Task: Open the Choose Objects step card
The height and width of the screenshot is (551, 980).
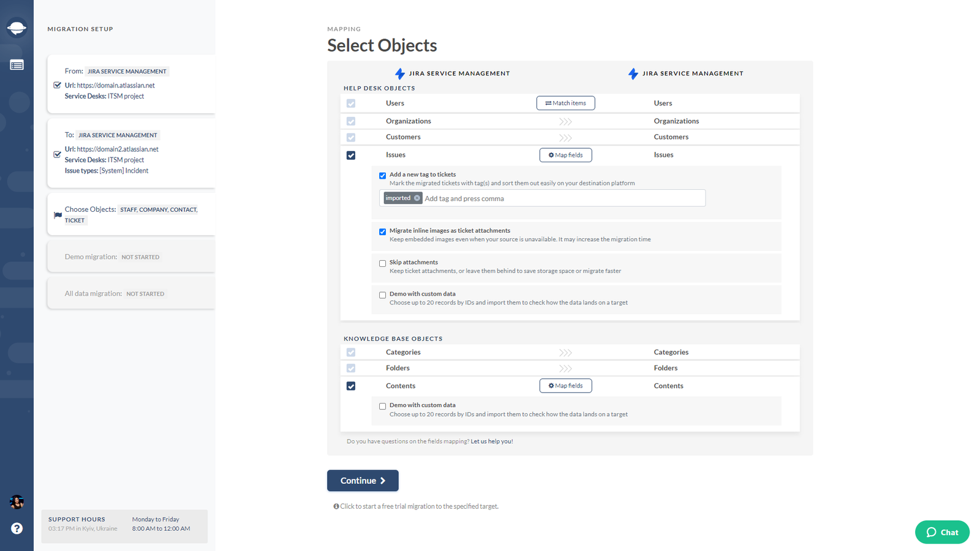Action: (131, 214)
